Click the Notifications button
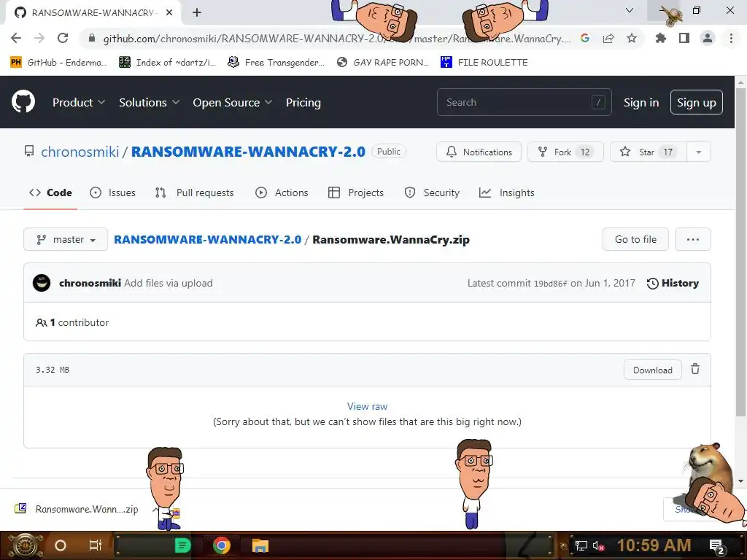 pyautogui.click(x=479, y=152)
